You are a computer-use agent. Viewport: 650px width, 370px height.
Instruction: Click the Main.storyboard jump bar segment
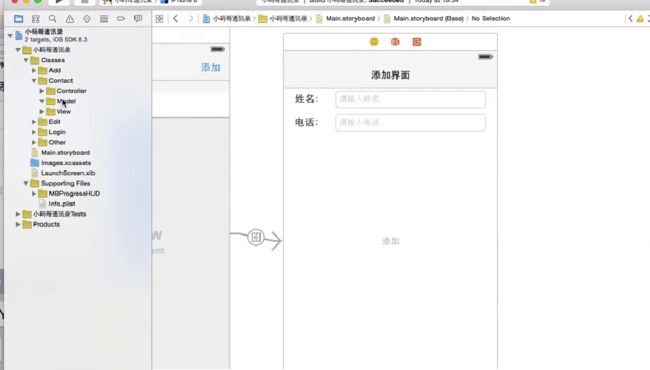(x=345, y=19)
